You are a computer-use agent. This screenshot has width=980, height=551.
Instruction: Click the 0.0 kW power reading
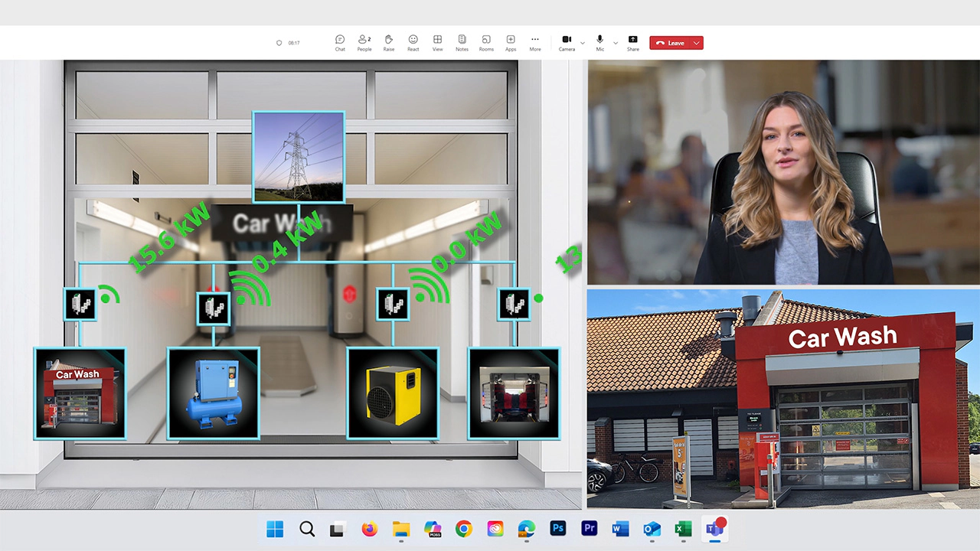pyautogui.click(x=466, y=242)
